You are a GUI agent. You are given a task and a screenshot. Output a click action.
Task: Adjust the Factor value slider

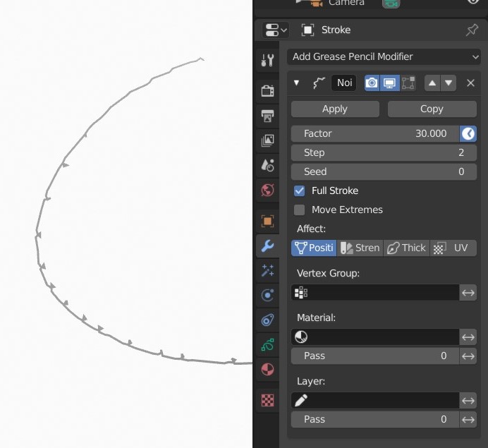click(x=375, y=133)
